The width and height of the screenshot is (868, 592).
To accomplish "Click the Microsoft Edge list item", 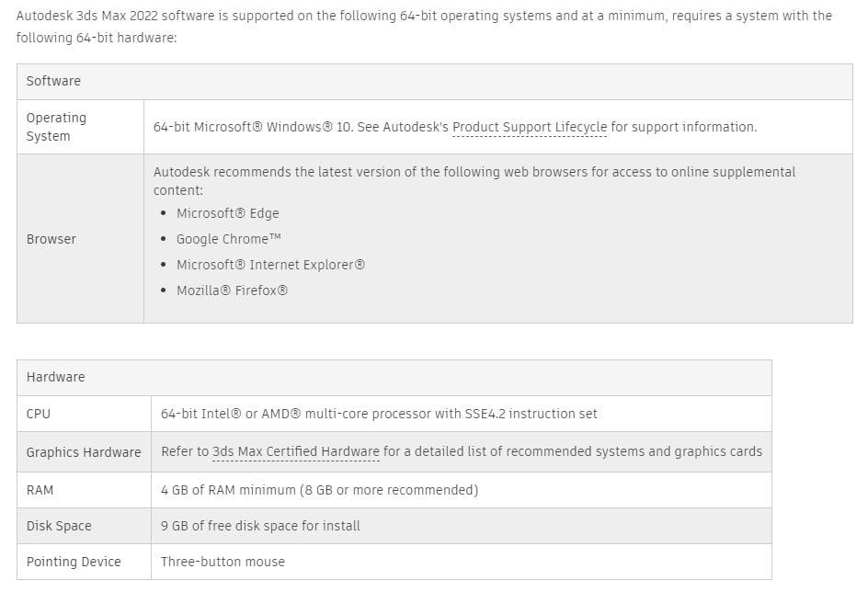I will click(x=227, y=213).
